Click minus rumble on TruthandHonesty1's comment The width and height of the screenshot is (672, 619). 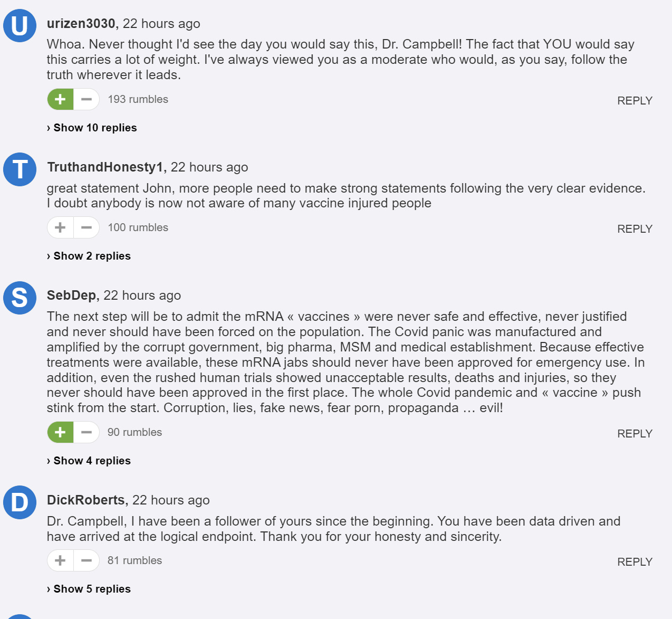(x=87, y=227)
